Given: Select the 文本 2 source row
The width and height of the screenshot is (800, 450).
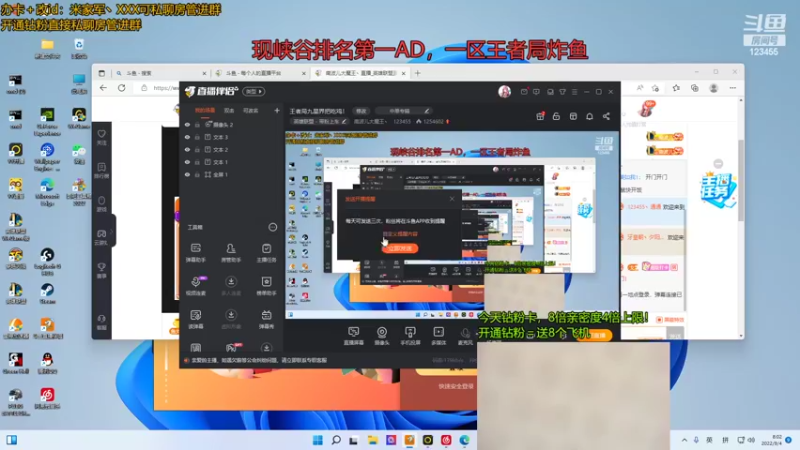Looking at the screenshot, I should click(x=232, y=149).
